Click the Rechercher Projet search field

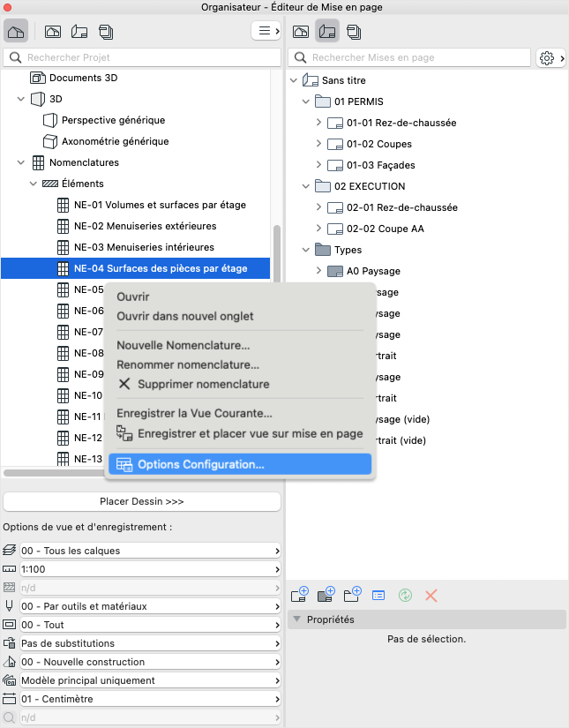pos(142,57)
